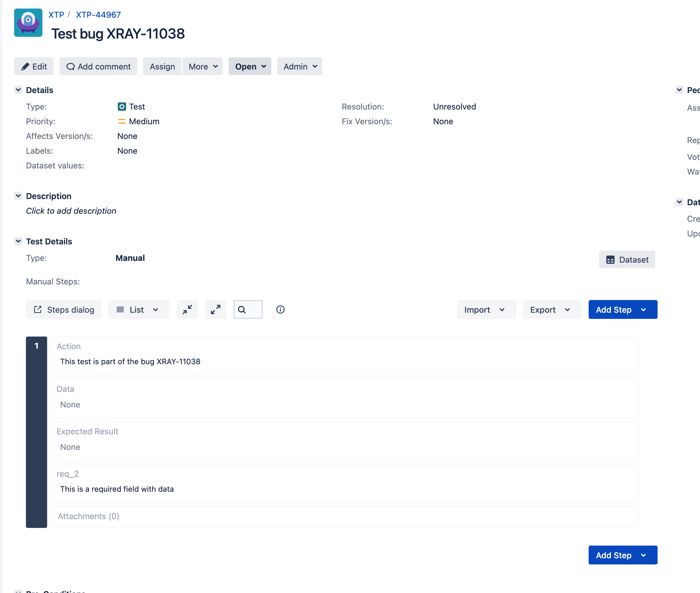Click the Medium priority icon
700x593 pixels.
[x=122, y=121]
